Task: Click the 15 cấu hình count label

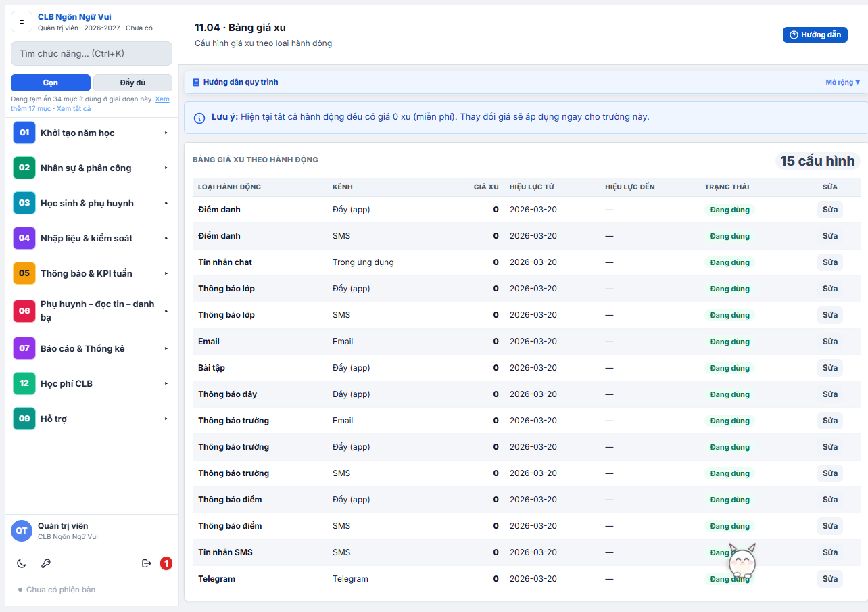Action: click(817, 161)
